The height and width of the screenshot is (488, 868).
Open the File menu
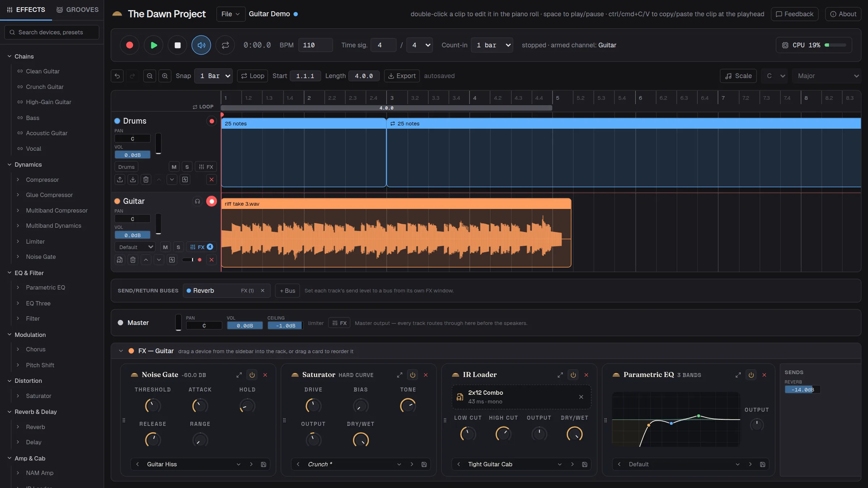(230, 14)
